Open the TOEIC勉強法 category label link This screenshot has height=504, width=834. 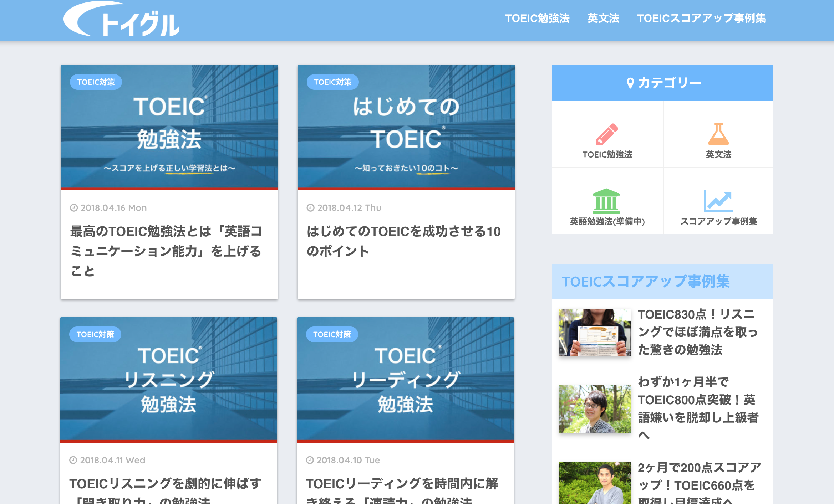(607, 154)
